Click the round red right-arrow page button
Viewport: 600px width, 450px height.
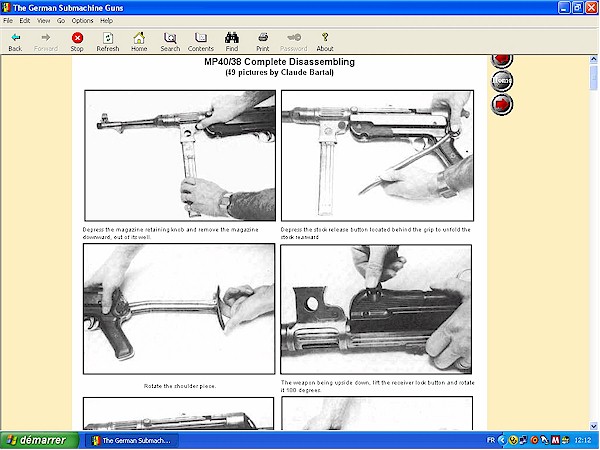point(502,104)
